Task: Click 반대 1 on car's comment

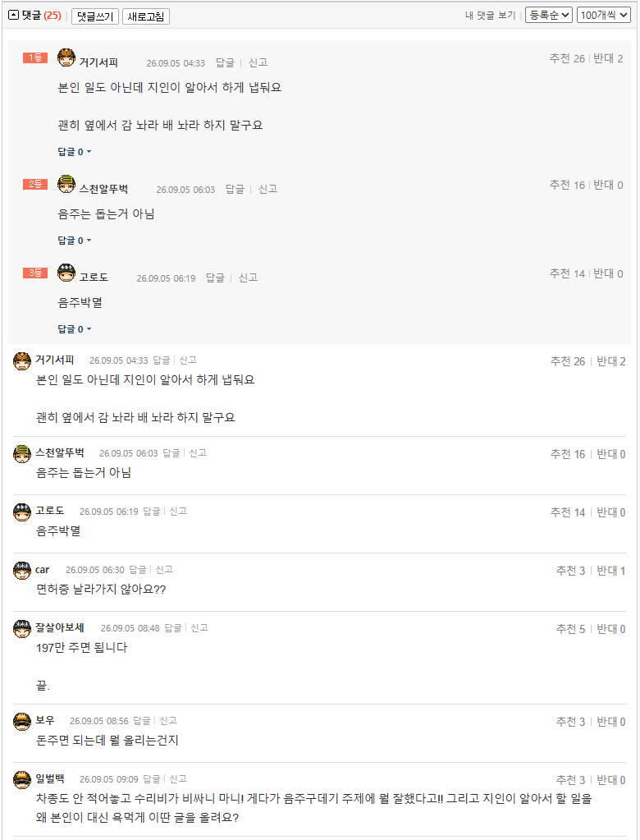Action: coord(610,571)
